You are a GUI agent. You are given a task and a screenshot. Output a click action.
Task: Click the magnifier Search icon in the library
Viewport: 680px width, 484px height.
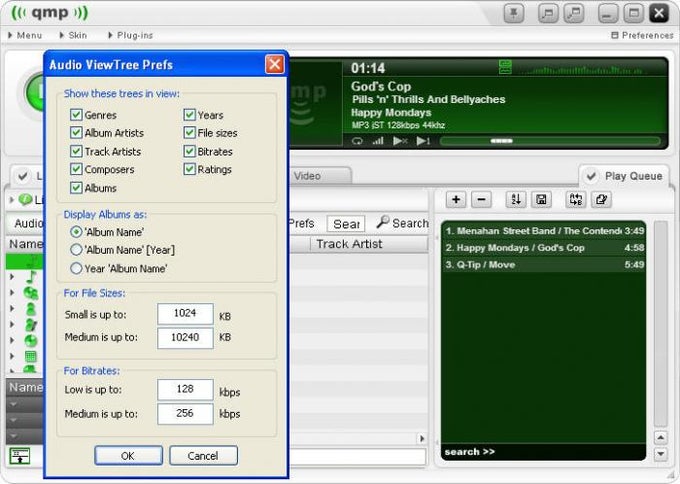click(382, 222)
